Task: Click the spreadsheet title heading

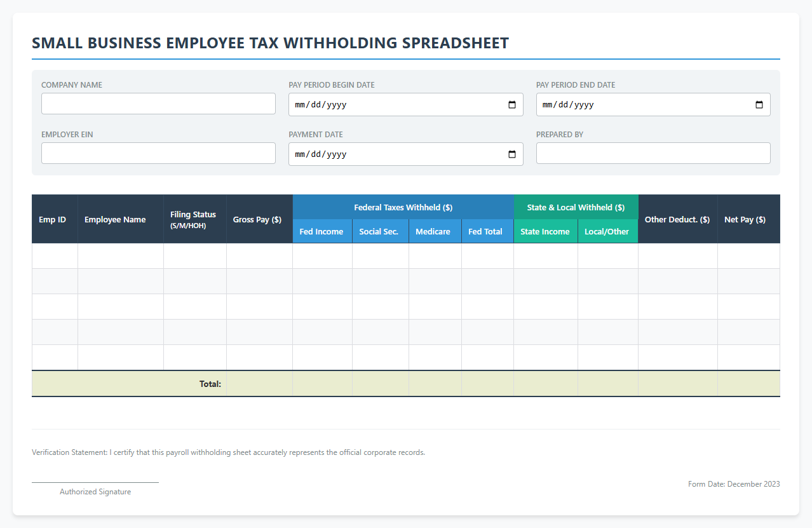Action: [270, 43]
